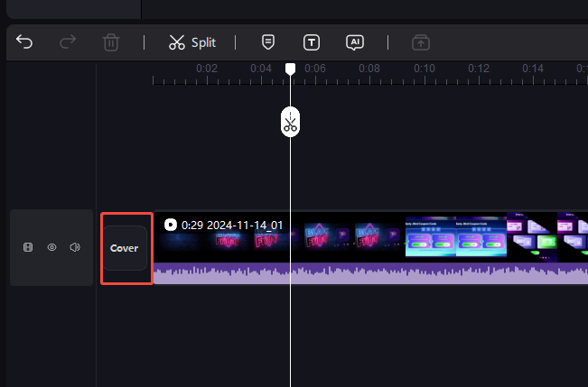Click the export upload icon
The width and height of the screenshot is (588, 387).
click(x=421, y=42)
